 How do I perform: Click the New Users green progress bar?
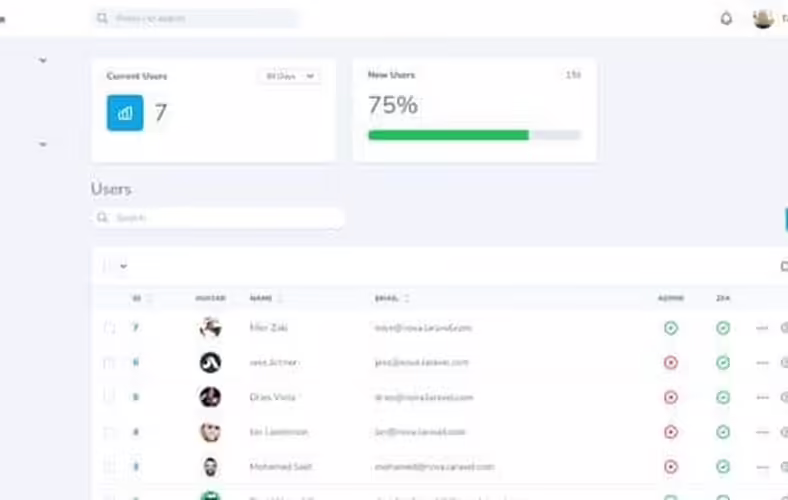pos(449,135)
